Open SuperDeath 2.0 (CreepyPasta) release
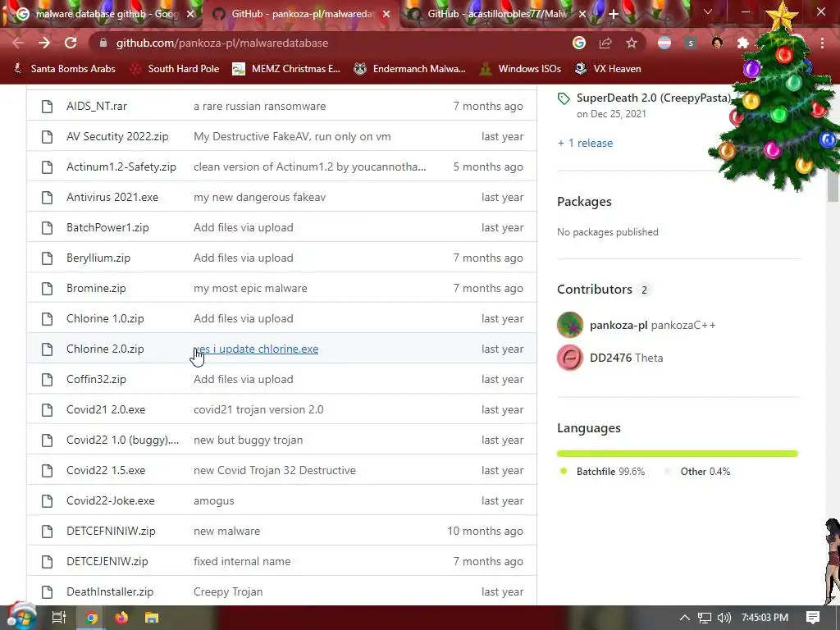840x630 pixels. (654, 98)
